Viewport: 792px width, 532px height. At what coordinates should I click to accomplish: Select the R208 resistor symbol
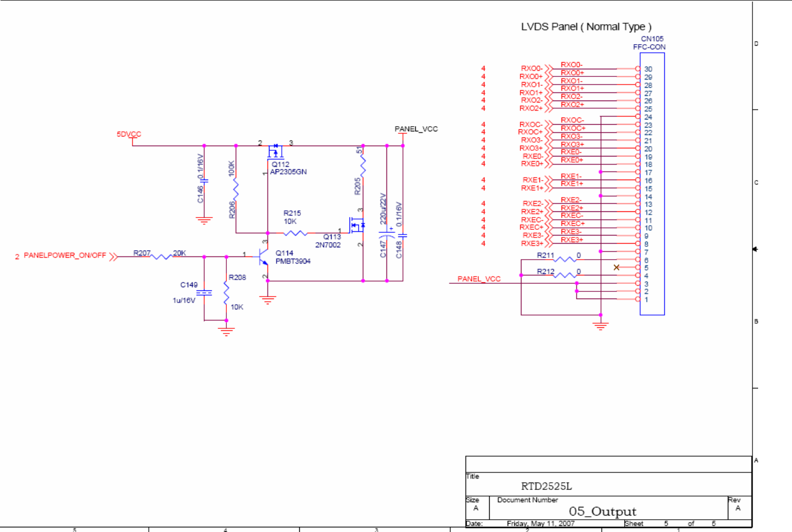click(226, 293)
